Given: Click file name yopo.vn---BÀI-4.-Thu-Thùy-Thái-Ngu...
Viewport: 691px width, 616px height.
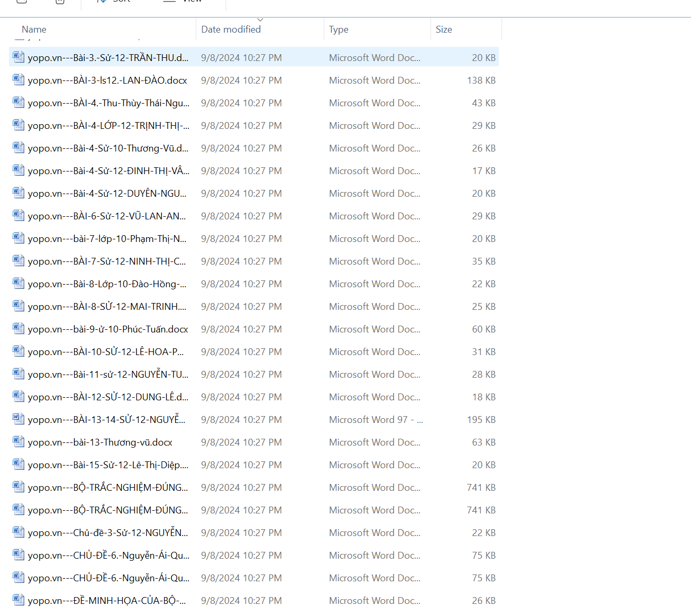Looking at the screenshot, I should [x=109, y=103].
